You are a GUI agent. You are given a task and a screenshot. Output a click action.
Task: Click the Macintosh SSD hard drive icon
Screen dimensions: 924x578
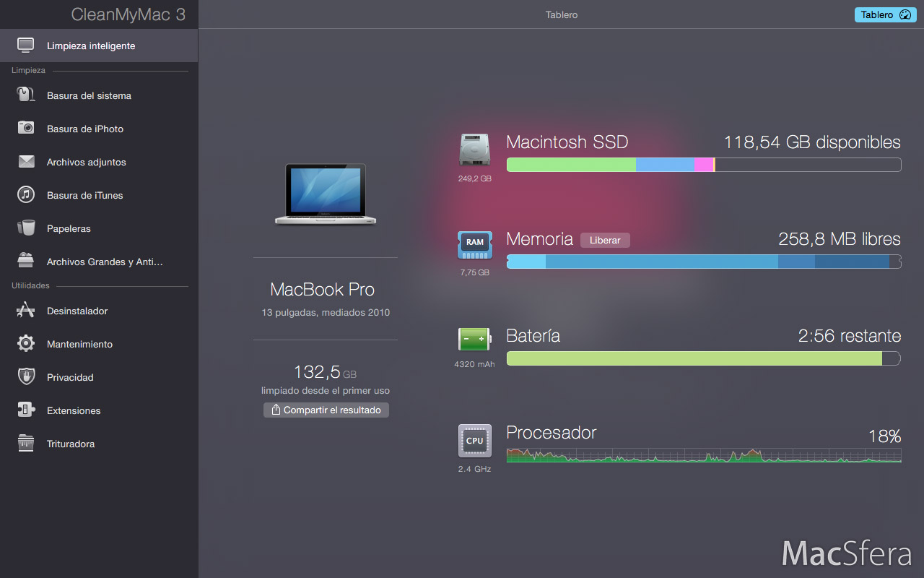pos(474,151)
